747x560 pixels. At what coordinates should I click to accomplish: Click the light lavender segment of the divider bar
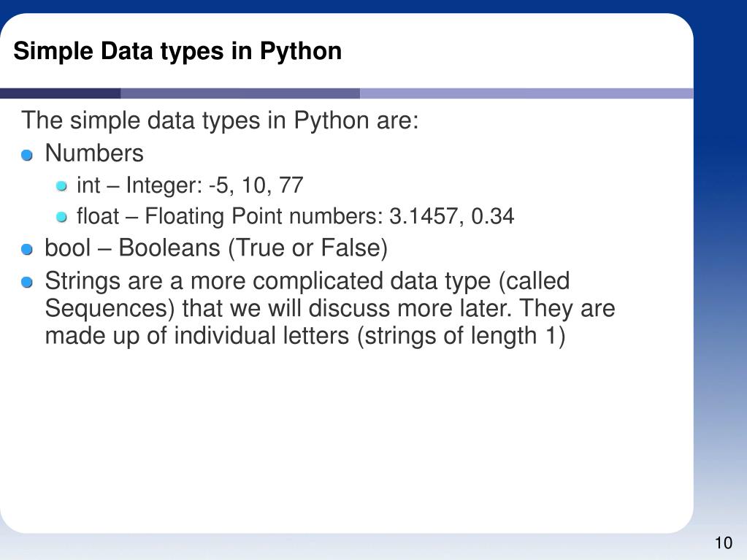pyautogui.click(x=526, y=93)
